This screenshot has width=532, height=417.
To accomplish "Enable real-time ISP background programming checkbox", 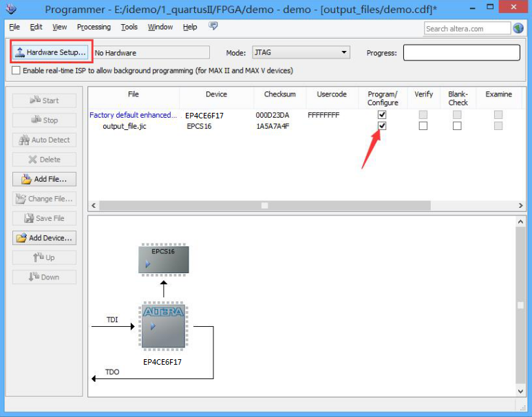I will tap(16, 71).
